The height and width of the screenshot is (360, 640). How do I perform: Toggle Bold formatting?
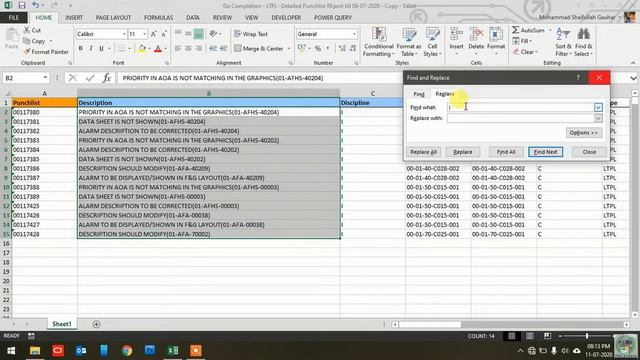(x=80, y=49)
